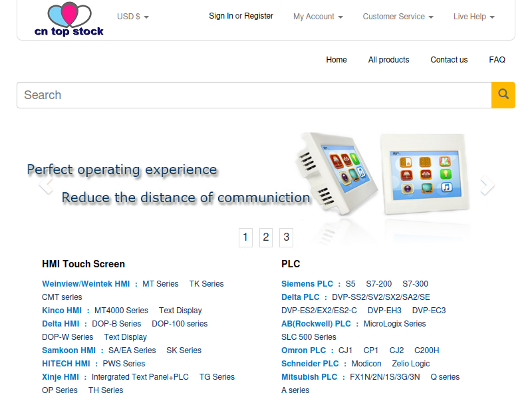Open the FAQ menu item
Screen dimensions: 532x399
[497, 60]
